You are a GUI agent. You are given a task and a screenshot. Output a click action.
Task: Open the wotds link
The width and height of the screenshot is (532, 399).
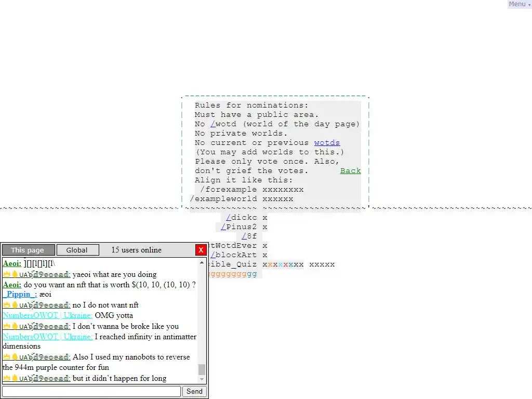[x=327, y=142]
